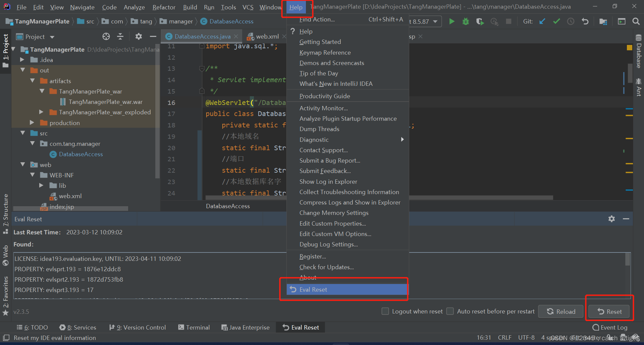Image resolution: width=644 pixels, height=345 pixels.
Task: Switch to the Terminal tab
Action: [x=194, y=328]
